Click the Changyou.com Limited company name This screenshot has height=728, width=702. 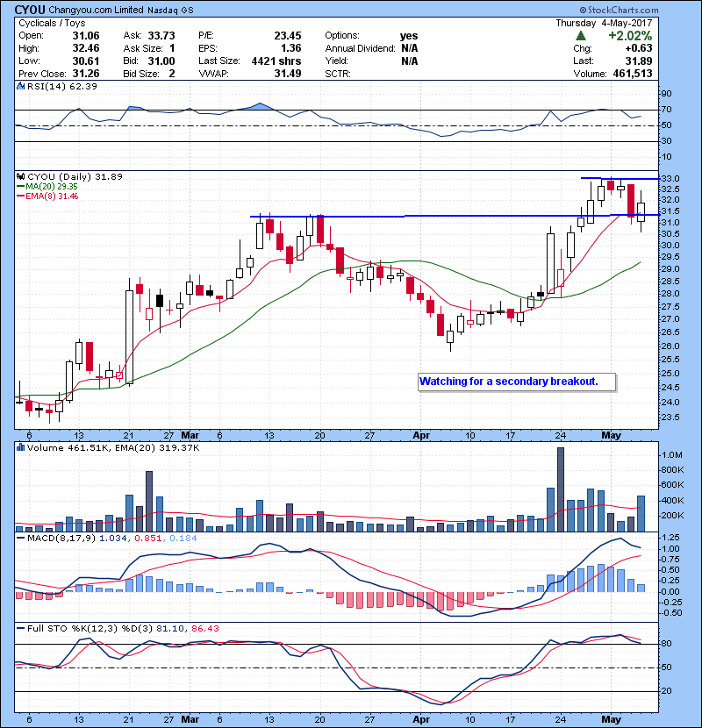click(x=97, y=11)
